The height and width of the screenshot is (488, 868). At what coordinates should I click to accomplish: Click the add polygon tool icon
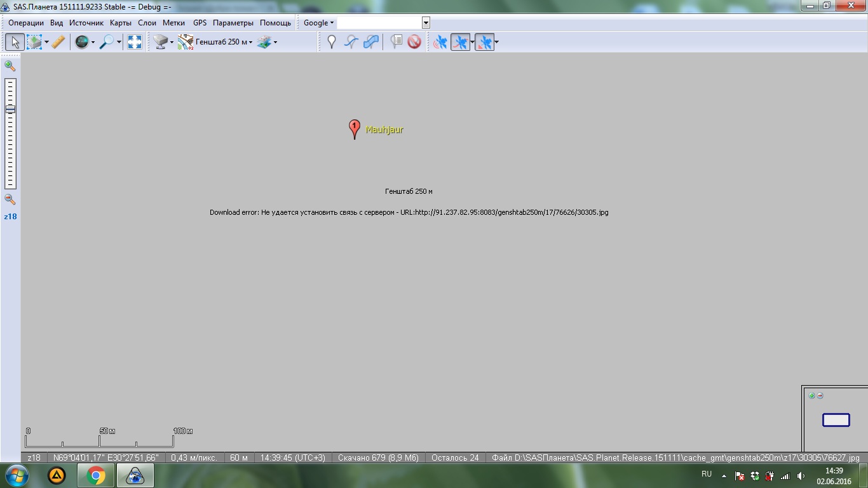pyautogui.click(x=371, y=43)
